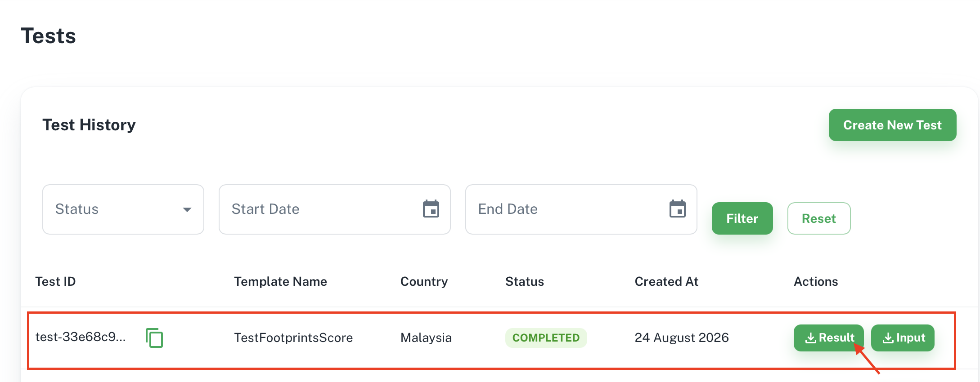
Task: Download the Input file for the test
Action: 903,338
